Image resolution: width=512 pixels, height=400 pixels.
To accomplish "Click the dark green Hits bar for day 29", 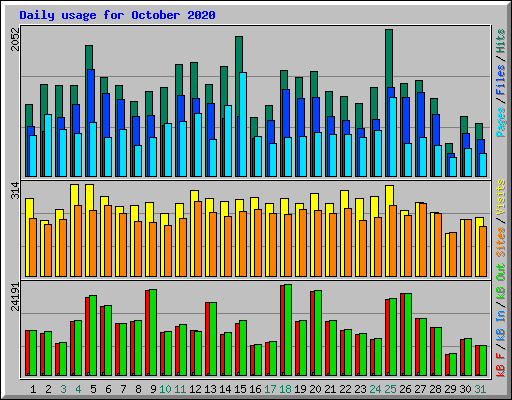I will tap(449, 148).
